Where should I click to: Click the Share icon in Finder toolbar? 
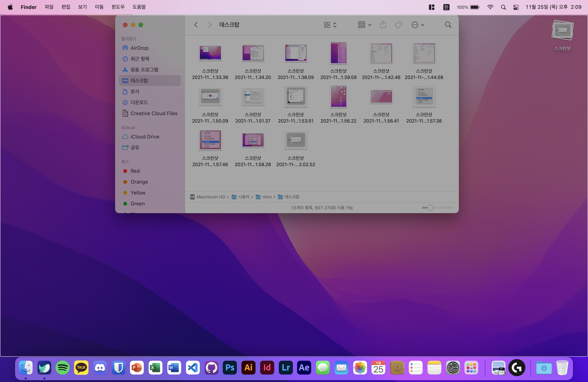pyautogui.click(x=383, y=25)
